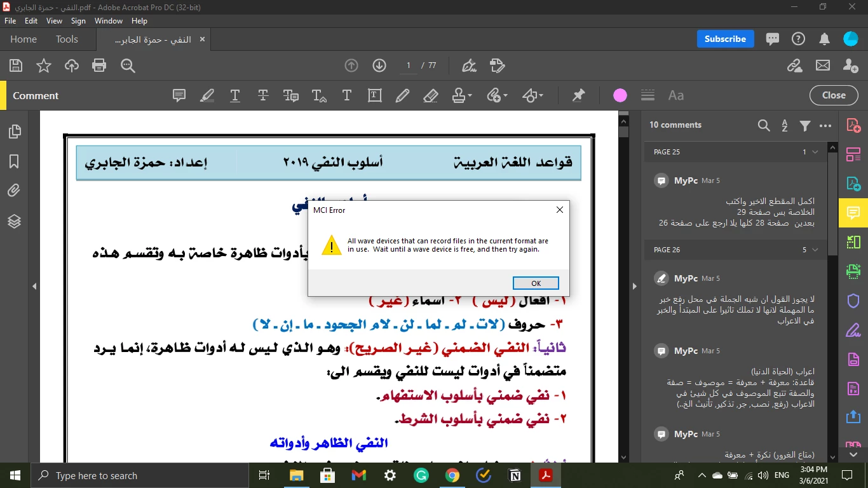The height and width of the screenshot is (488, 868).
Task: Select the Pencil drawing tool
Action: coord(402,95)
